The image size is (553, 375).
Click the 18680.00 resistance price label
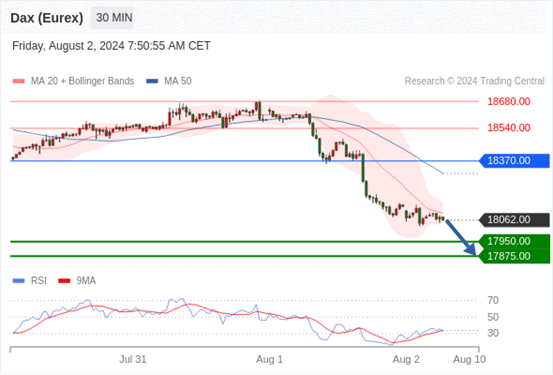509,102
